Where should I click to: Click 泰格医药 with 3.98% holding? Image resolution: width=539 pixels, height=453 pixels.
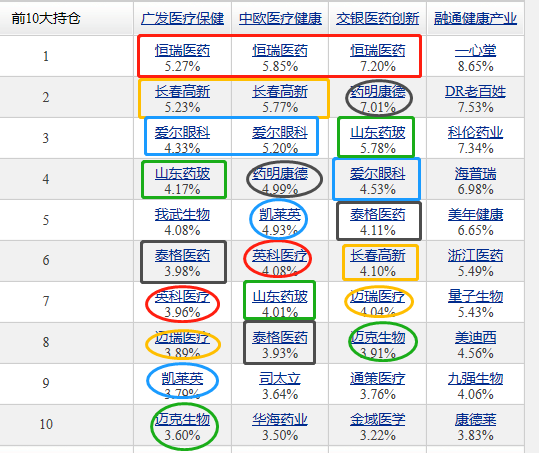(x=183, y=255)
